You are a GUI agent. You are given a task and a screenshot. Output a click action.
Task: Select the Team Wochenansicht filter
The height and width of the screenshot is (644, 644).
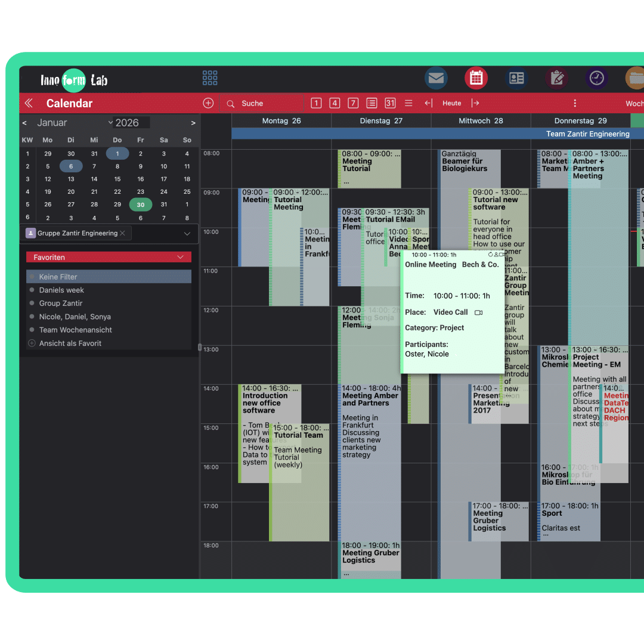coord(75,330)
